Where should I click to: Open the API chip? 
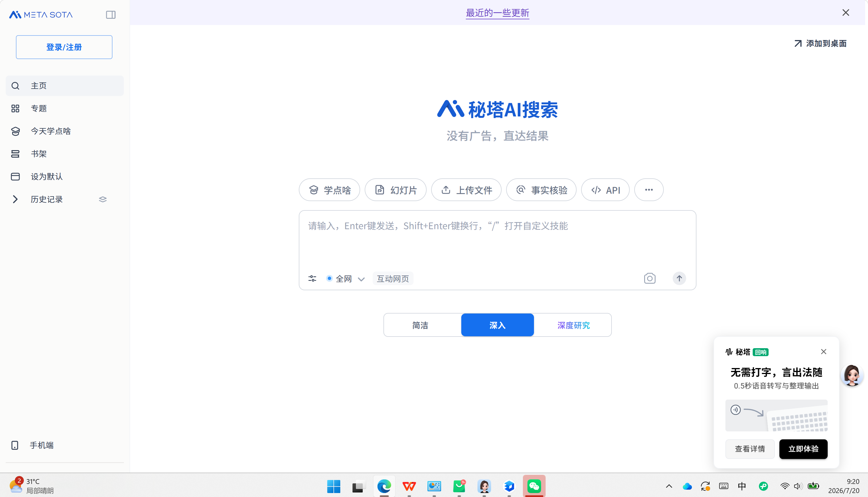605,190
